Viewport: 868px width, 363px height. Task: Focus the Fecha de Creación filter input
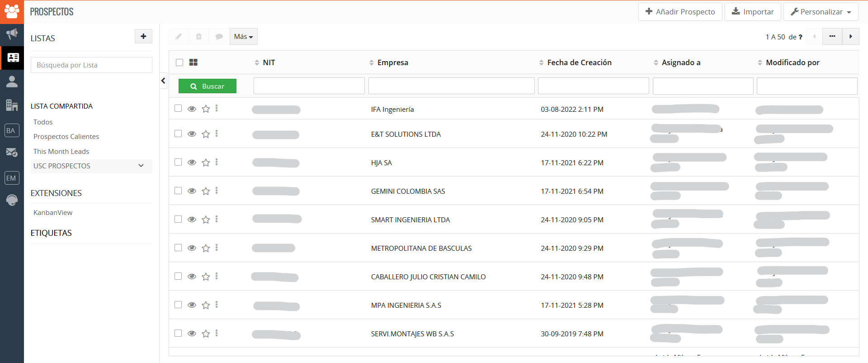click(594, 86)
